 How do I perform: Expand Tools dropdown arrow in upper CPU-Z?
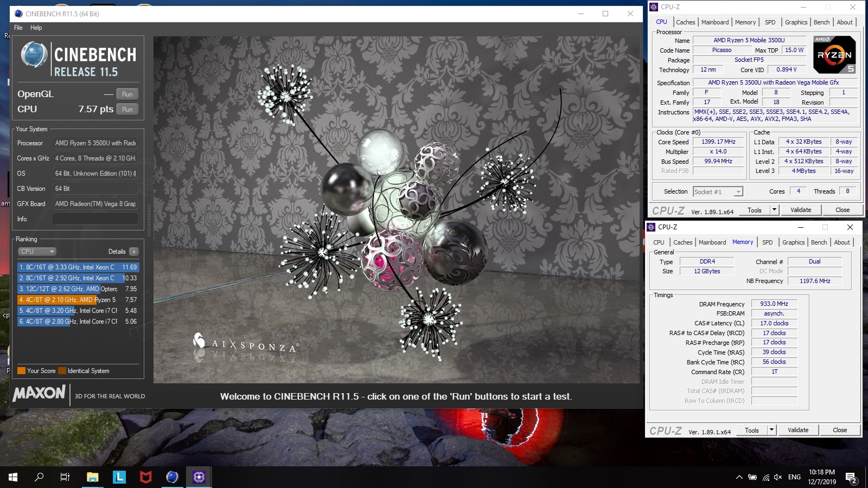(x=775, y=210)
